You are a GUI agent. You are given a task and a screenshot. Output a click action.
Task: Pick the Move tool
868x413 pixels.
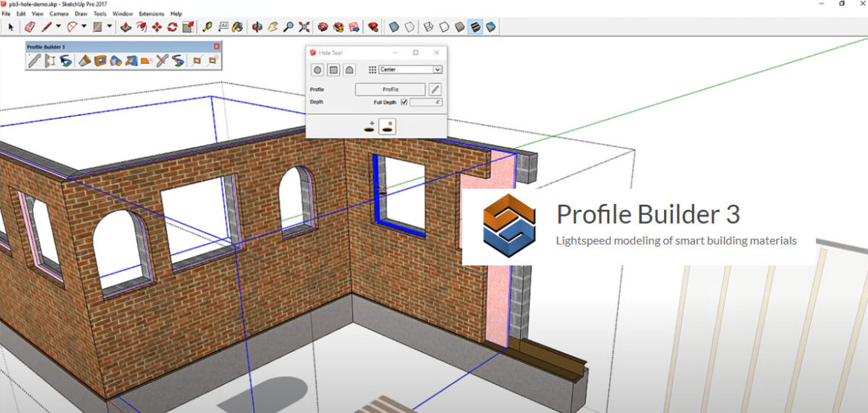point(157,27)
